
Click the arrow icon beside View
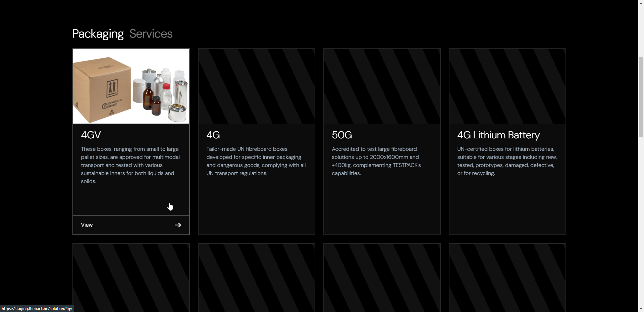pyautogui.click(x=178, y=225)
